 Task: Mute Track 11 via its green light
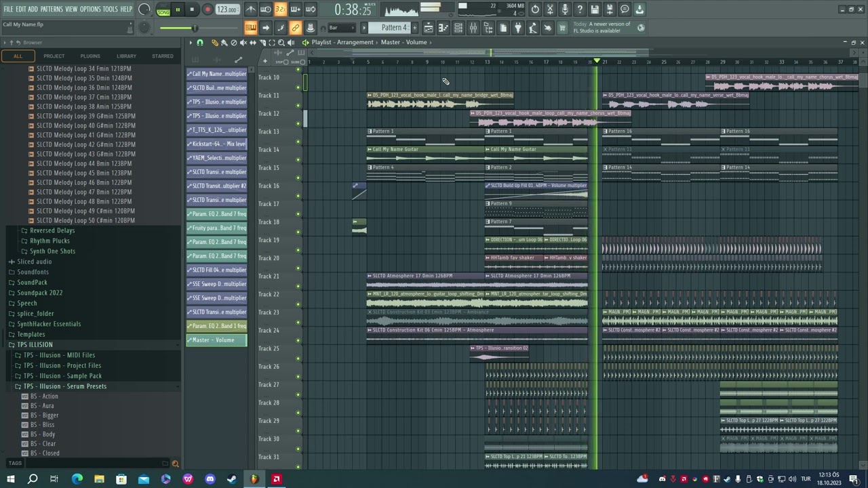click(298, 105)
